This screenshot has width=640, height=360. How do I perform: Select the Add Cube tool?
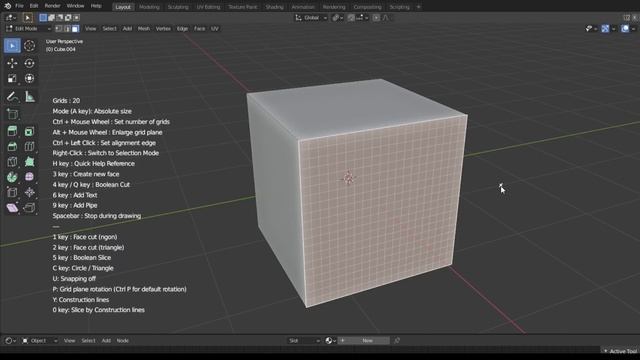pos(12,114)
